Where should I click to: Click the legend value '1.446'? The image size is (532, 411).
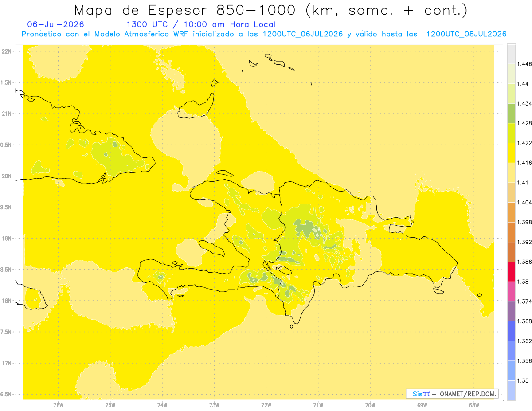pyautogui.click(x=525, y=64)
